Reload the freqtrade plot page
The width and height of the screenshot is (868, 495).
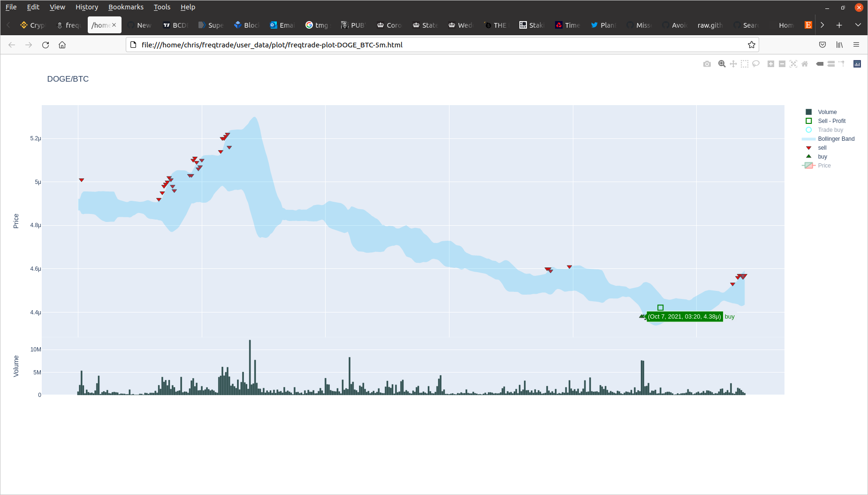click(46, 45)
